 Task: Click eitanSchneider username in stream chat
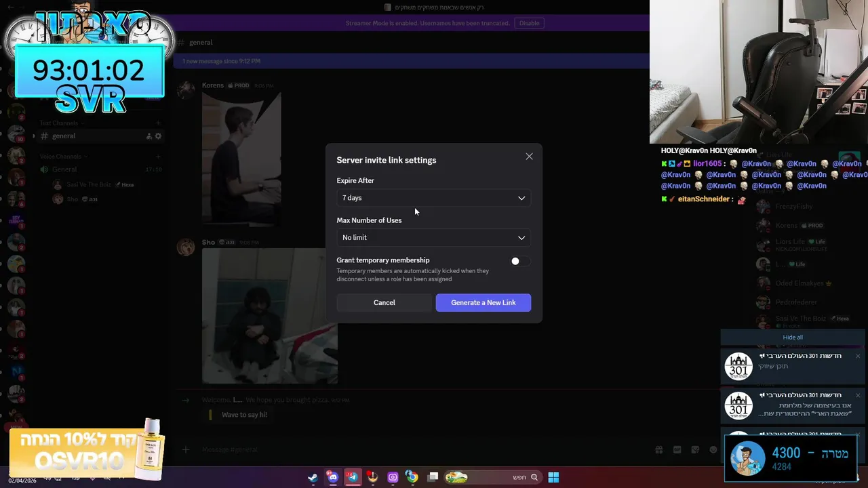coord(704,199)
